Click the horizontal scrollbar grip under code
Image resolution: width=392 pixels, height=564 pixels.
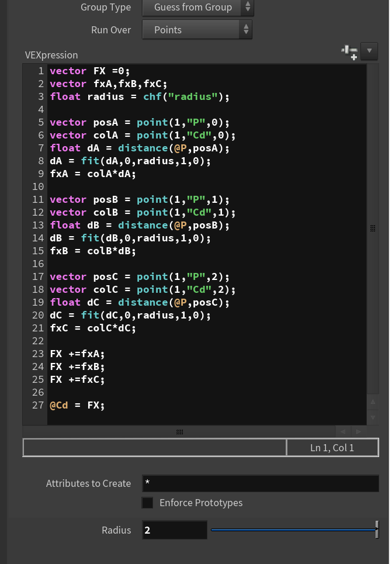pos(179,432)
